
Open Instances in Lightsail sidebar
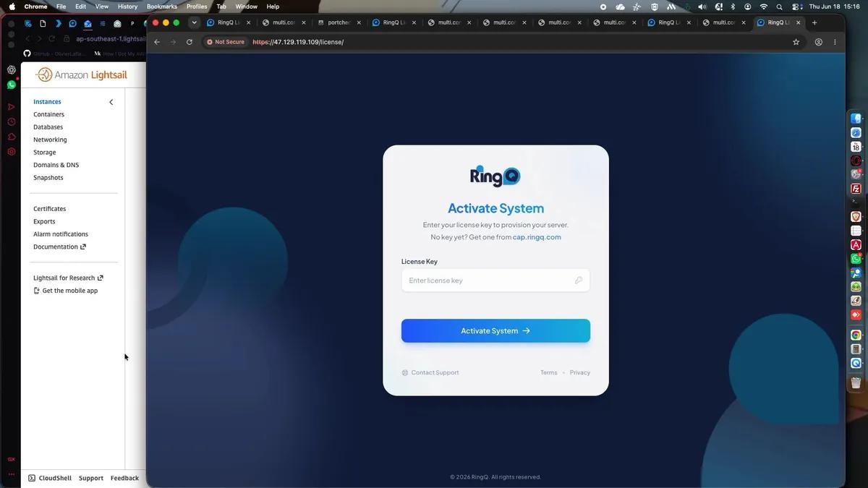point(47,102)
